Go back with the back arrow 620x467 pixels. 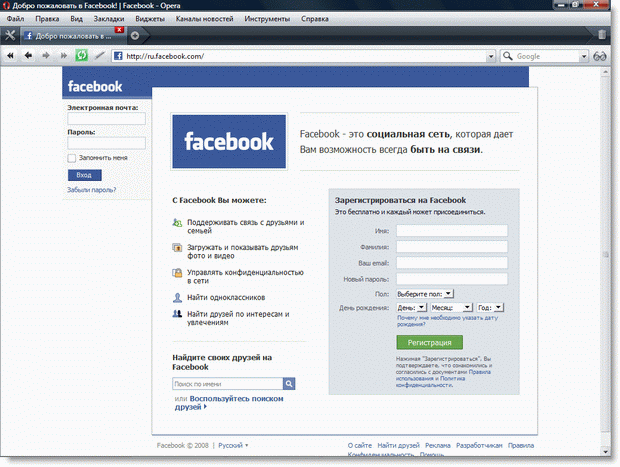tap(28, 56)
